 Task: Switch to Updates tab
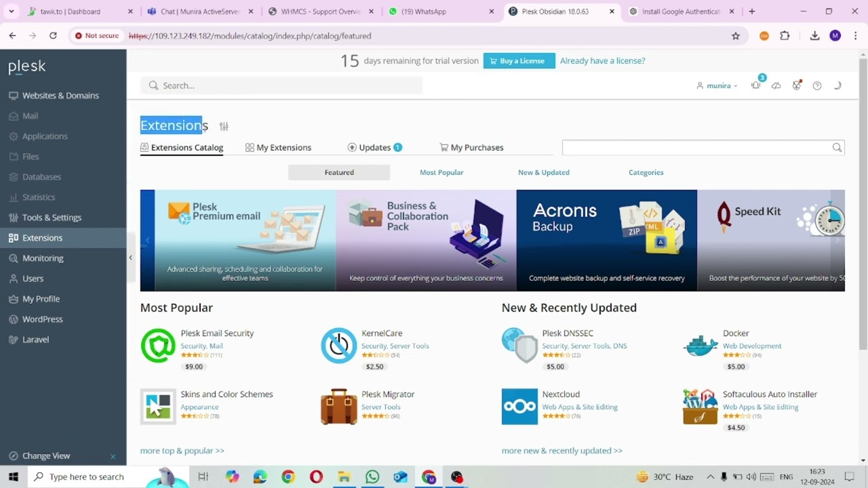click(x=375, y=148)
